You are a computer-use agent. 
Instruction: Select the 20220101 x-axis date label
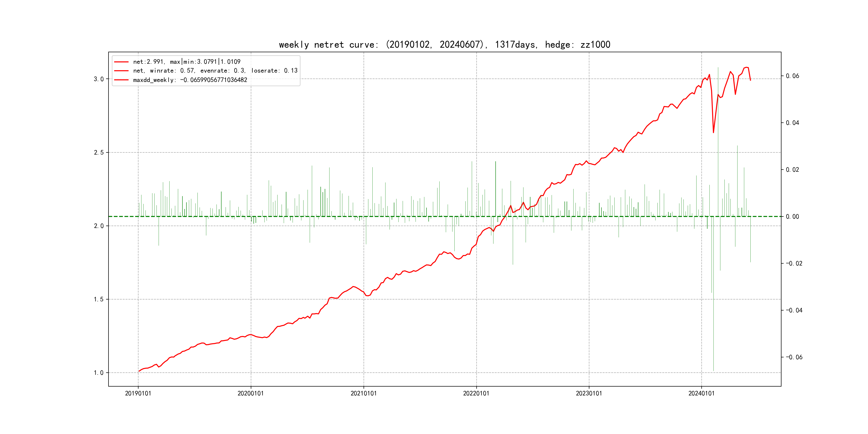coord(476,394)
